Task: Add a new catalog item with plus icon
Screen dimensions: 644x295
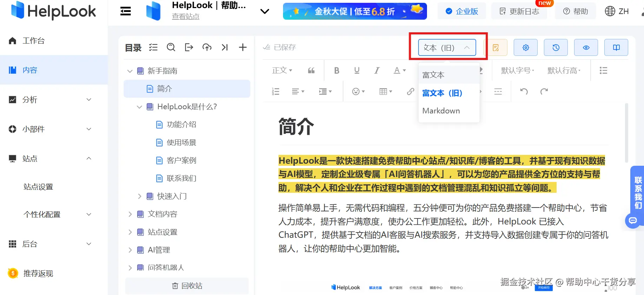Action: tap(243, 47)
